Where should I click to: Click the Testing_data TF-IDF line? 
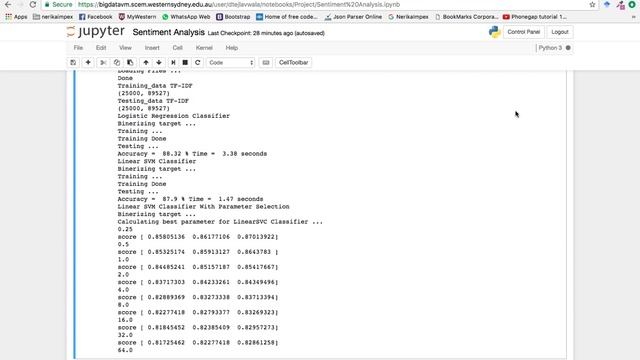pos(153,101)
